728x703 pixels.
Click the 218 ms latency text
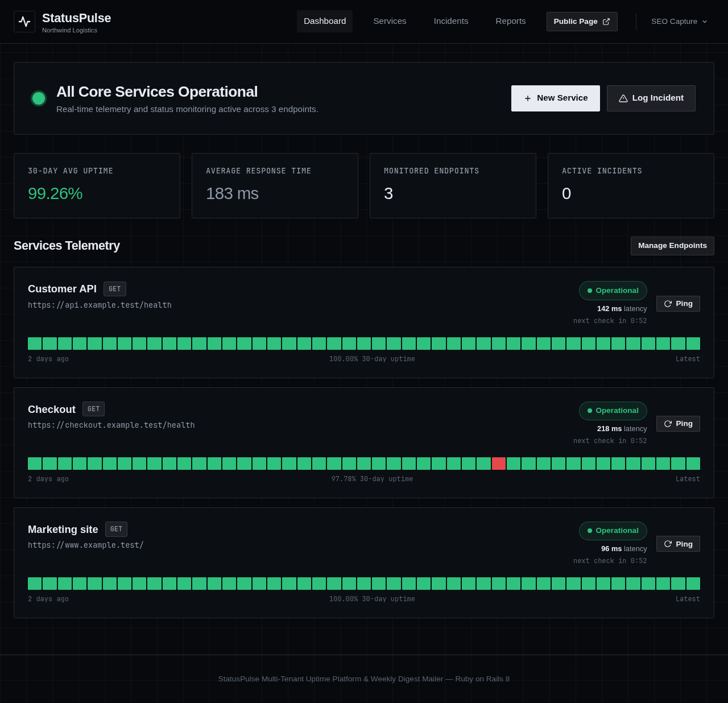(x=622, y=429)
